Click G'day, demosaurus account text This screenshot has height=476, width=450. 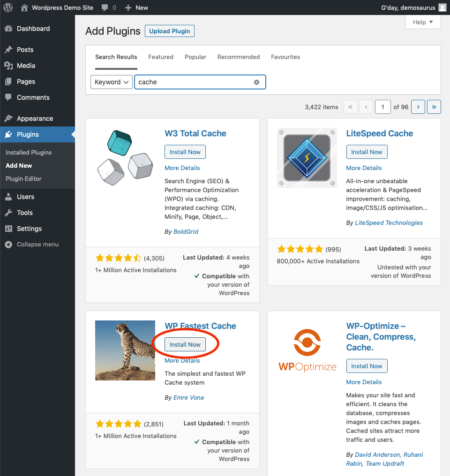[x=408, y=7]
